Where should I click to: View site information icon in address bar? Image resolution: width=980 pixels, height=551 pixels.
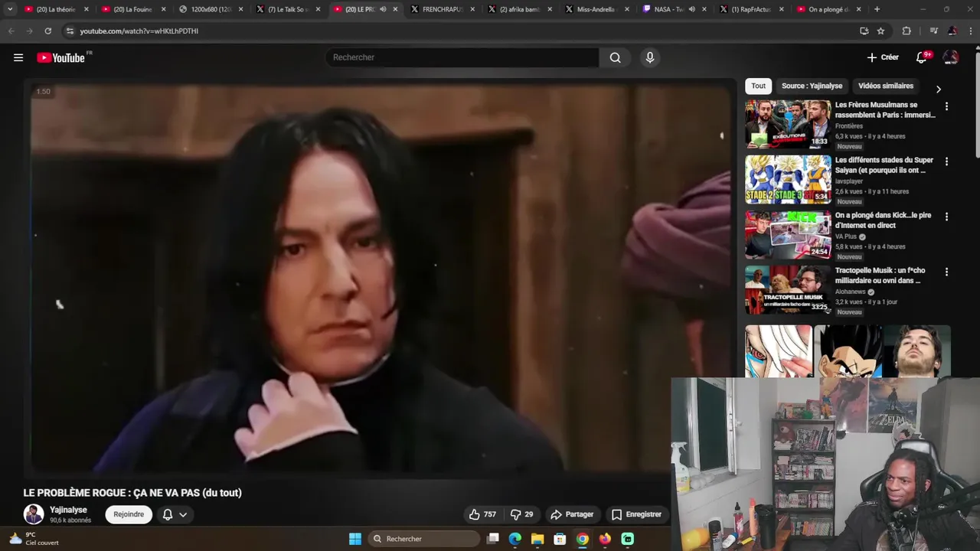click(x=70, y=31)
